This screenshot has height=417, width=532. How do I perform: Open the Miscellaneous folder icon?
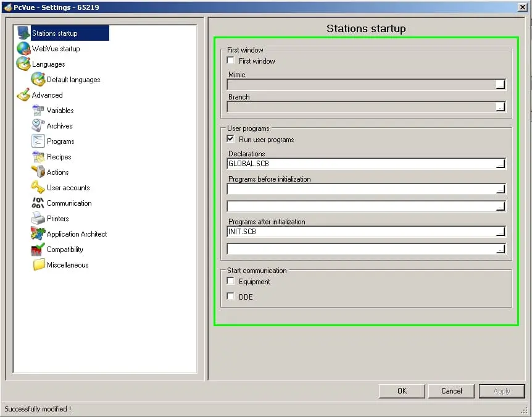click(x=38, y=265)
